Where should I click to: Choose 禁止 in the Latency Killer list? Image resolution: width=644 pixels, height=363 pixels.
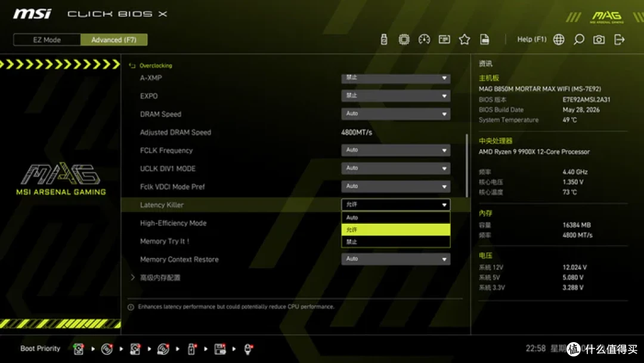point(395,242)
